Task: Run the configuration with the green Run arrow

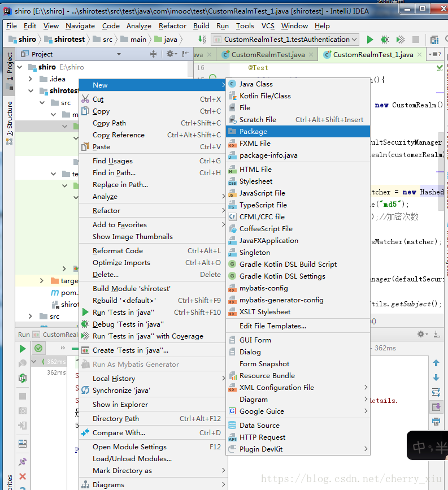Action: pyautogui.click(x=370, y=40)
